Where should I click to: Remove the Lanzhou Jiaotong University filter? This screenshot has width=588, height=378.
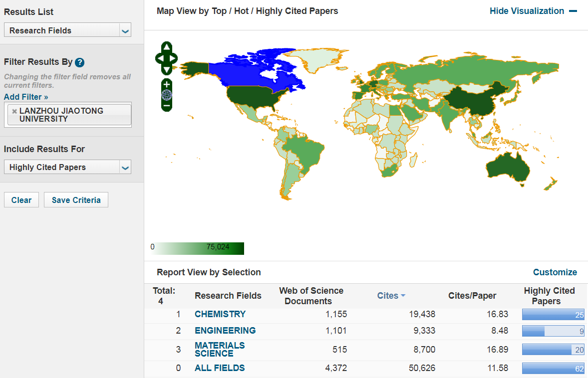[14, 111]
